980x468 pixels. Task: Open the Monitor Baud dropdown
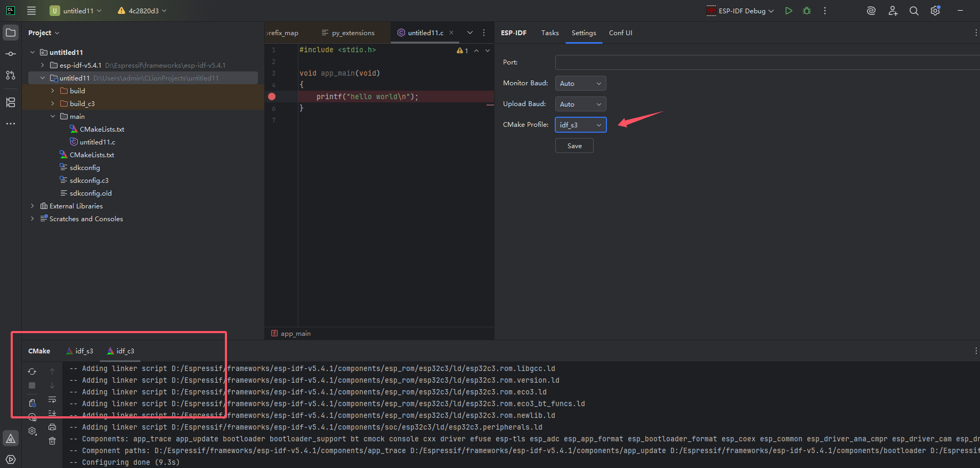[x=580, y=83]
